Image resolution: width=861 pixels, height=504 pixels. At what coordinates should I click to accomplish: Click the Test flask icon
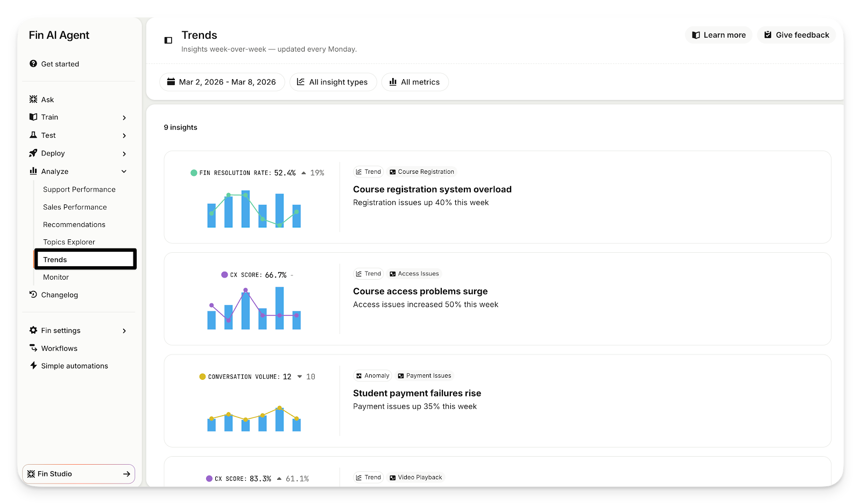[33, 135]
